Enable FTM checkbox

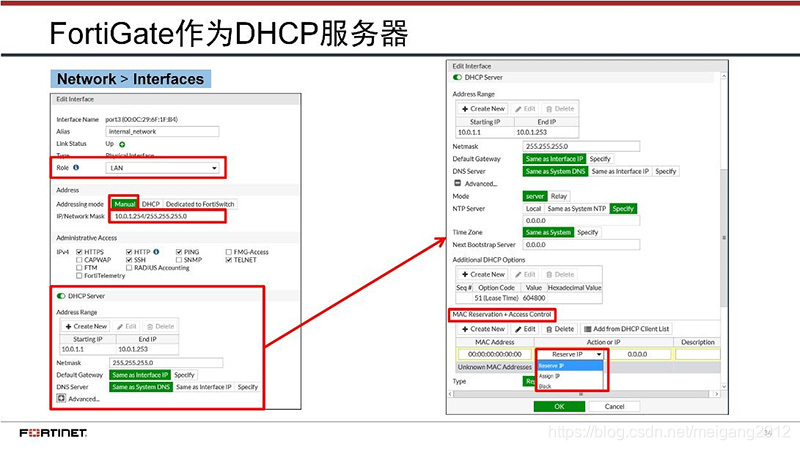point(79,267)
